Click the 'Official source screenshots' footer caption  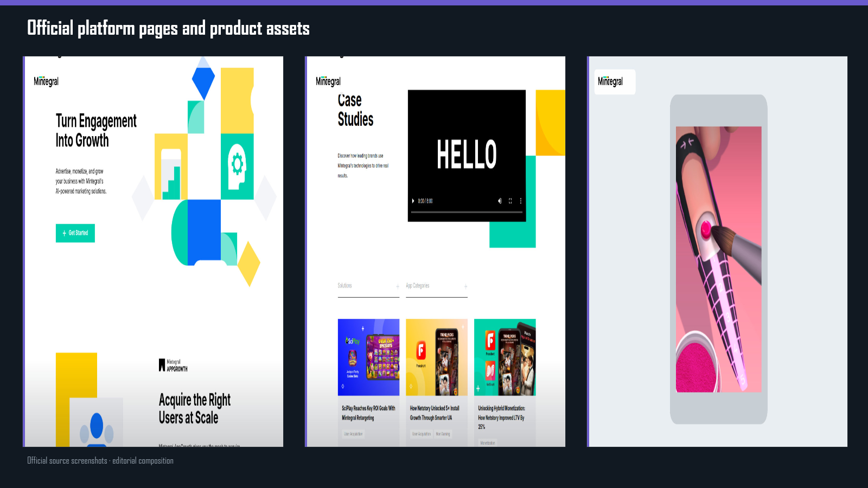click(100, 461)
